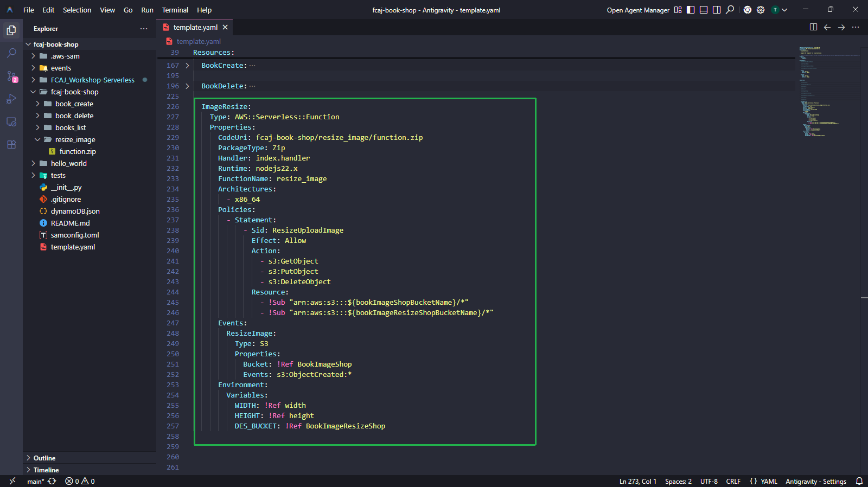Open the Extensions view

pyautogui.click(x=11, y=144)
